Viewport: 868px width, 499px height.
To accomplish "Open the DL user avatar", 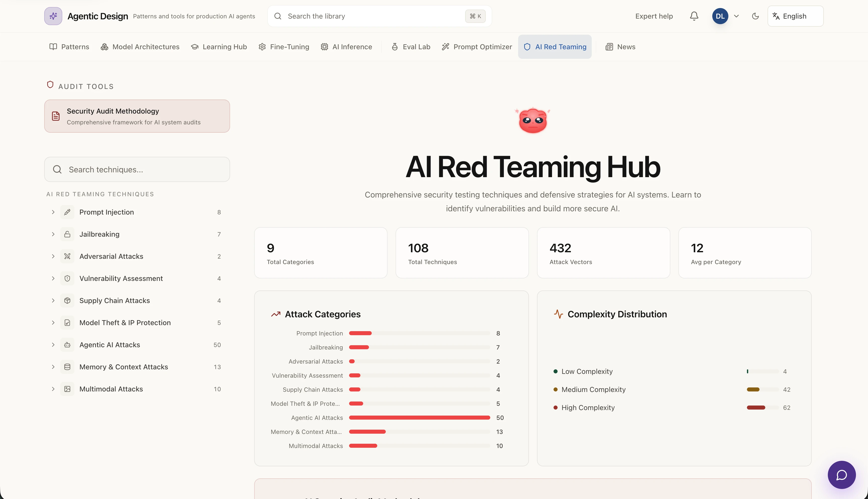I will pyautogui.click(x=720, y=16).
